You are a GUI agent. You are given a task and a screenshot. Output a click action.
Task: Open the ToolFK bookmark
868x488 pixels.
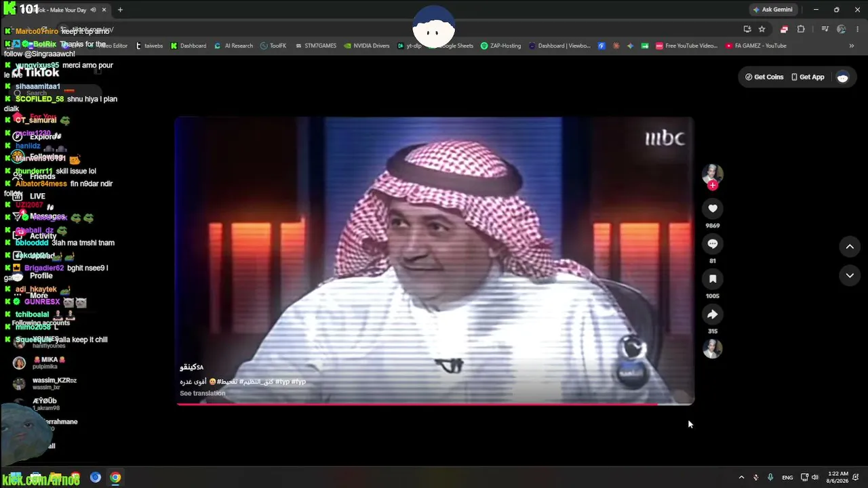[x=273, y=46]
